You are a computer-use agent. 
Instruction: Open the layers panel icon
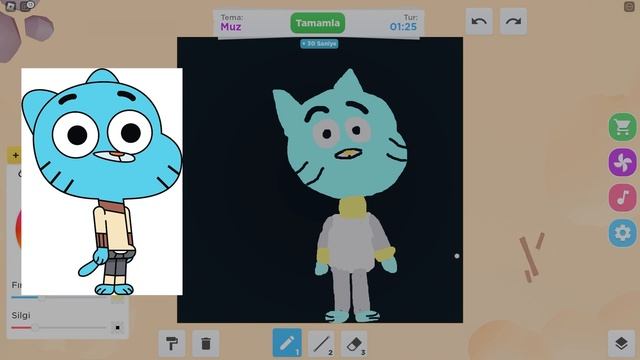(x=621, y=343)
